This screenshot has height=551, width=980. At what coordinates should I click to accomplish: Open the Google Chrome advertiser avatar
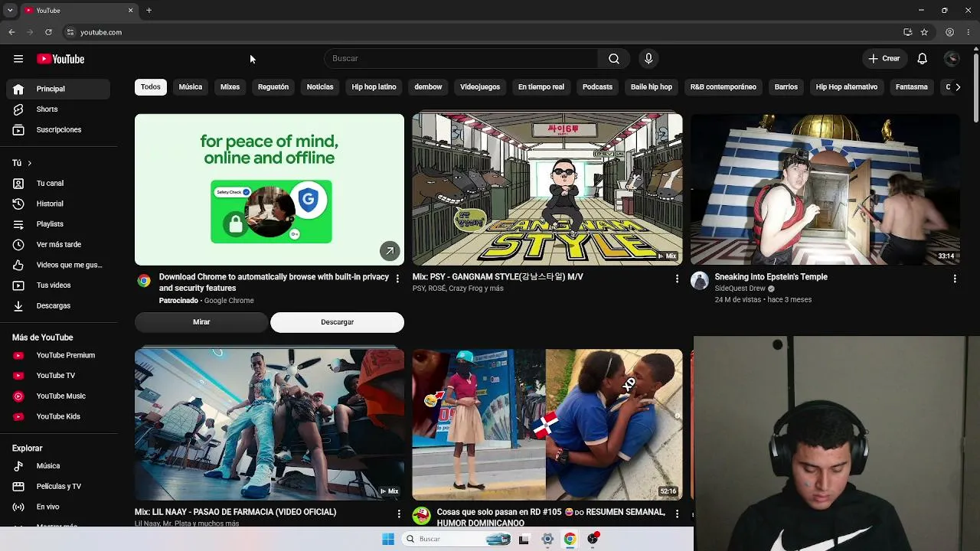144,281
